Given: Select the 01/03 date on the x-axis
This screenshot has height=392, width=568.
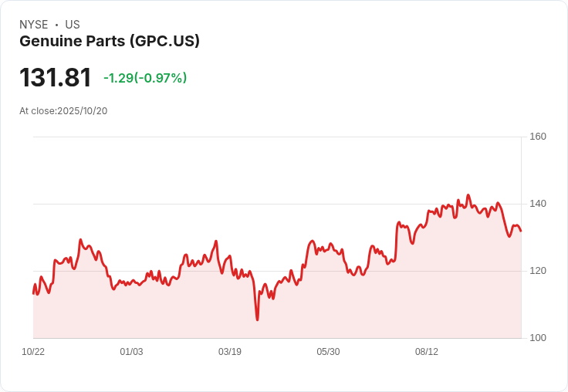Looking at the screenshot, I should 131,352.
